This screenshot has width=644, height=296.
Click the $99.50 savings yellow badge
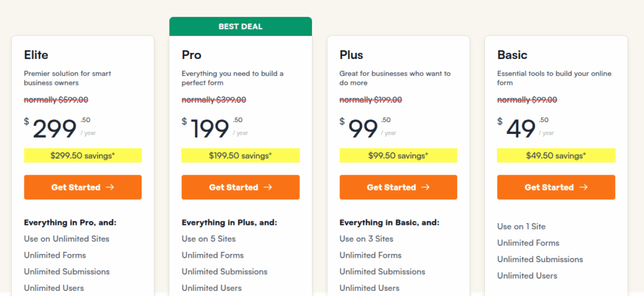(398, 155)
